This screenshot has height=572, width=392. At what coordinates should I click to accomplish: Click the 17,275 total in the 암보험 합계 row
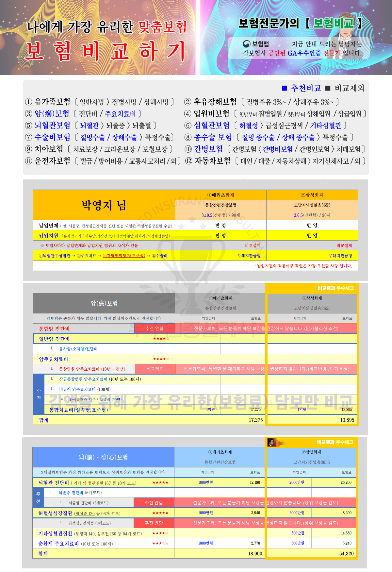[x=256, y=420]
